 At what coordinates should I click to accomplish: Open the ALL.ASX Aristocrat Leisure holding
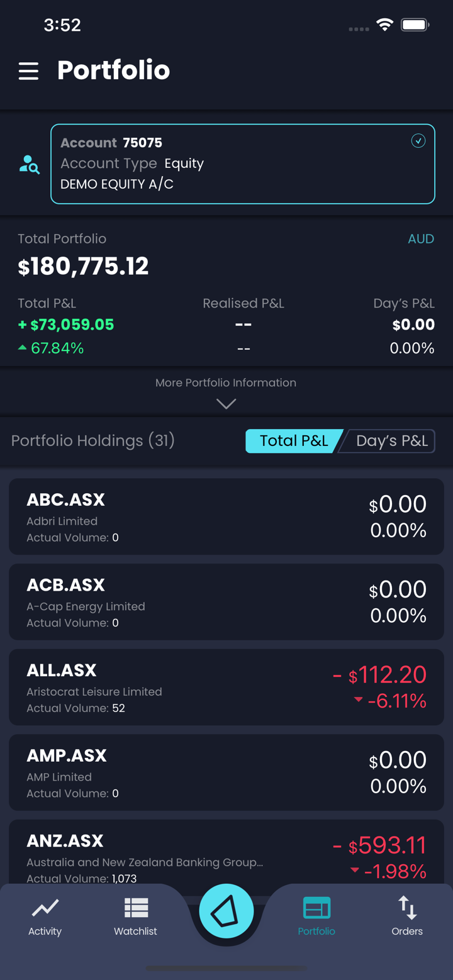pyautogui.click(x=226, y=688)
